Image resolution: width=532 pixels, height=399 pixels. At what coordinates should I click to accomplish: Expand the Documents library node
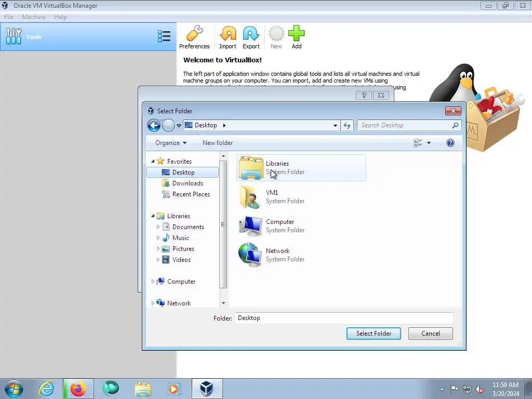coord(158,227)
